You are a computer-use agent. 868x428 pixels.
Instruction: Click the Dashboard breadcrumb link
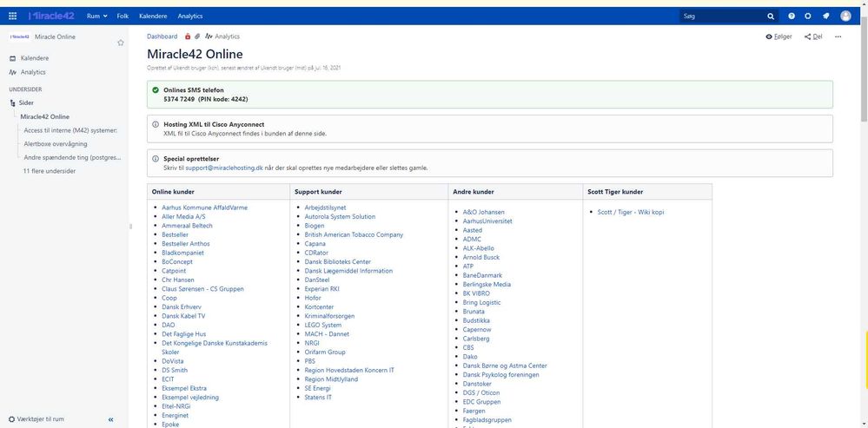pos(162,36)
